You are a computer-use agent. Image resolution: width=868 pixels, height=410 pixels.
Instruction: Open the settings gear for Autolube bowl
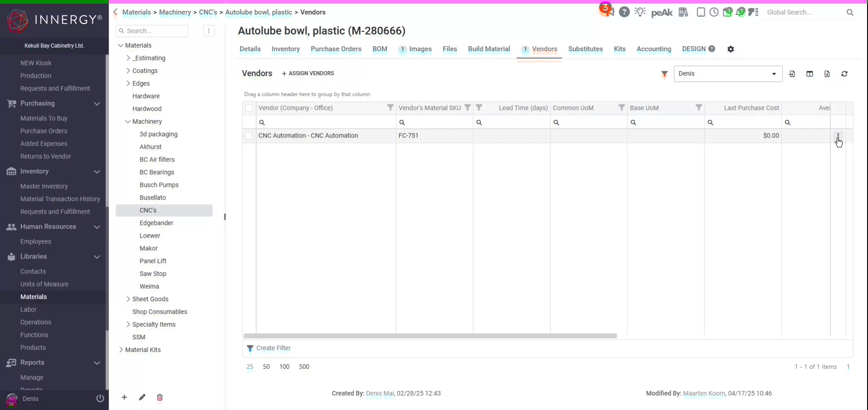(730, 49)
